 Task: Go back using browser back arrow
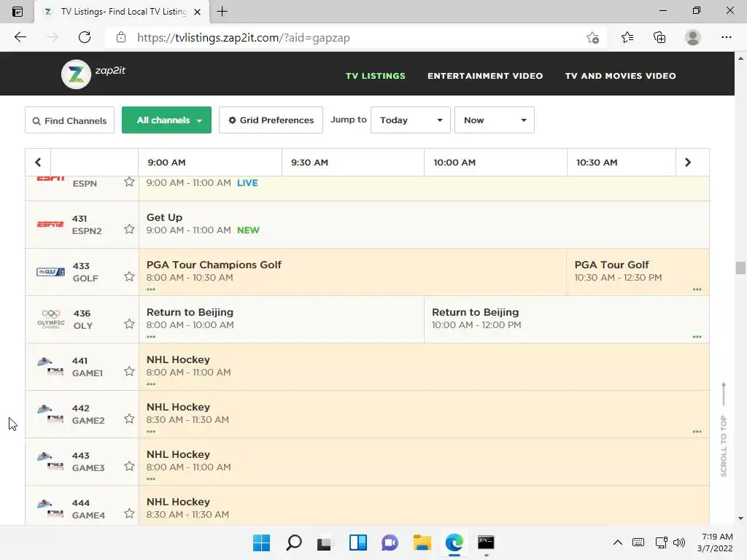(20, 37)
